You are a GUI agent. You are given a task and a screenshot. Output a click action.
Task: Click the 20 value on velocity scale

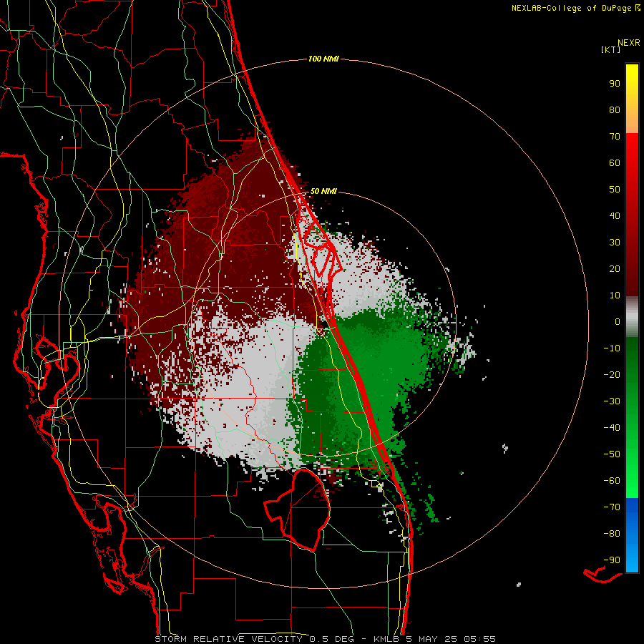coord(615,269)
